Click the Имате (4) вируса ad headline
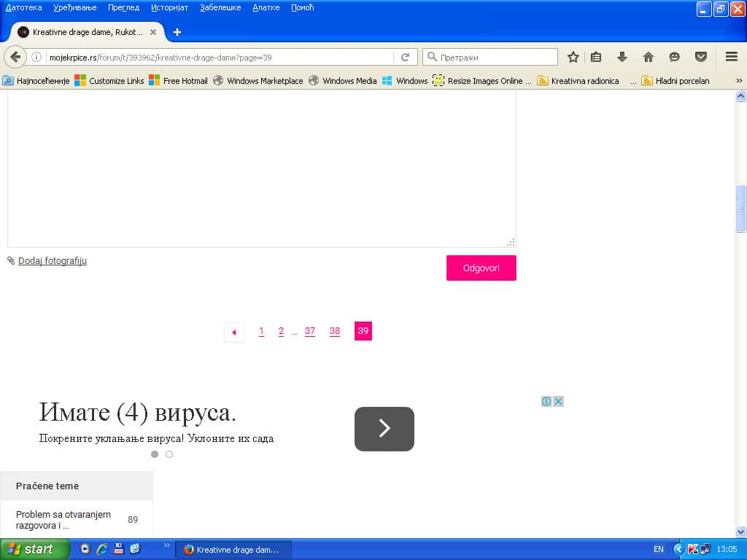This screenshot has width=747, height=560. (x=137, y=412)
